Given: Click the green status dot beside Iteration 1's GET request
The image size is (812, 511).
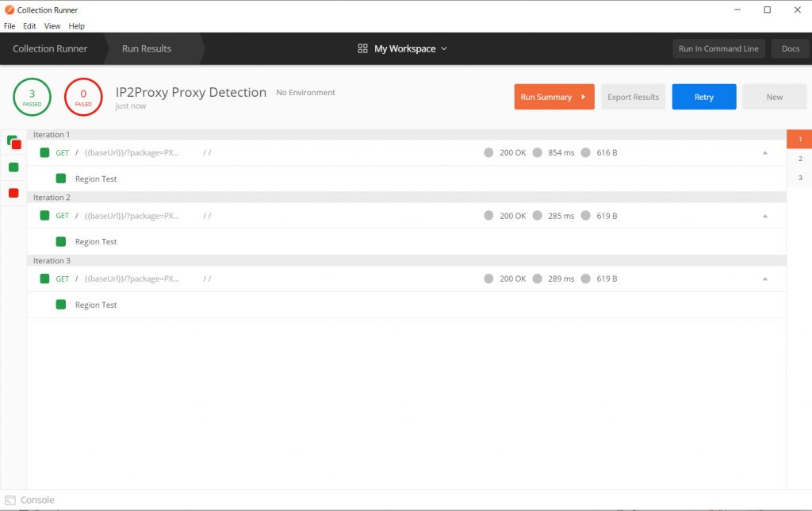Looking at the screenshot, I should [44, 152].
